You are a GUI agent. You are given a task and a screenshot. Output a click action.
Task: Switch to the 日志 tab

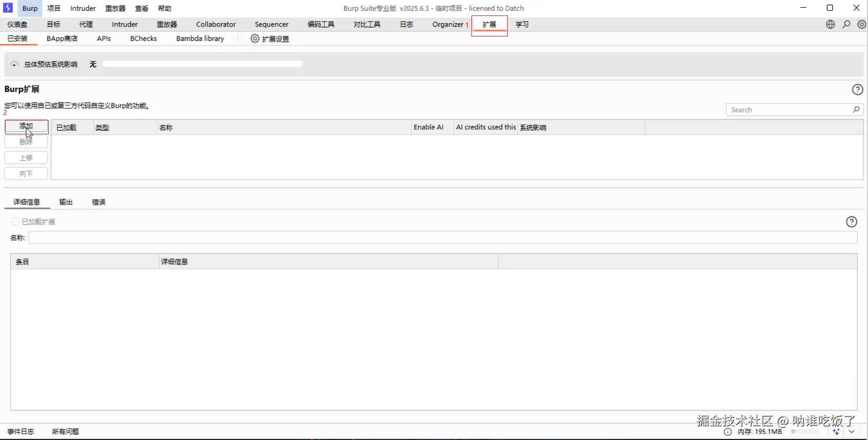406,24
